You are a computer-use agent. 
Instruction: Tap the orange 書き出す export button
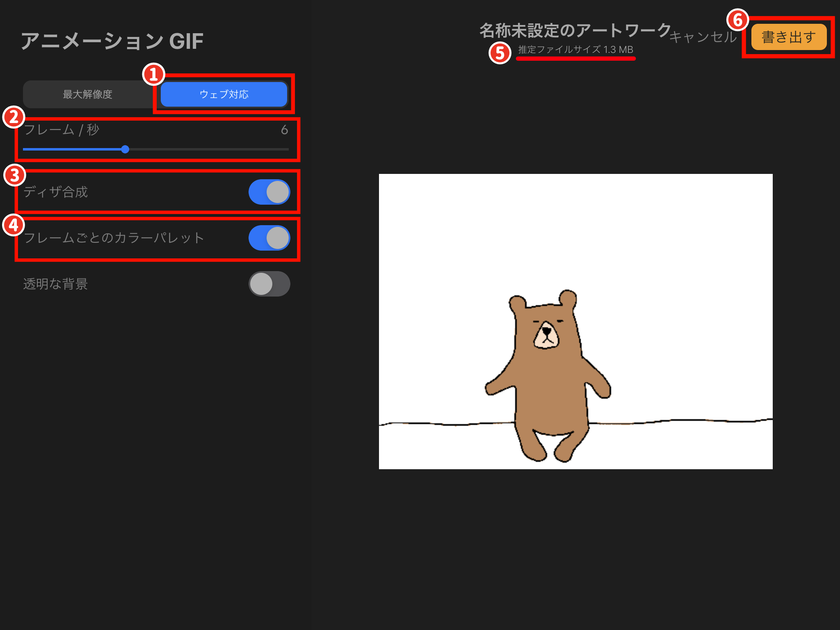tap(787, 37)
